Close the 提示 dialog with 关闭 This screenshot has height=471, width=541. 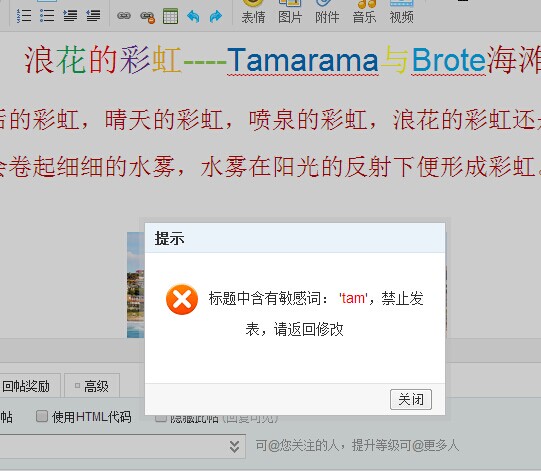[411, 399]
